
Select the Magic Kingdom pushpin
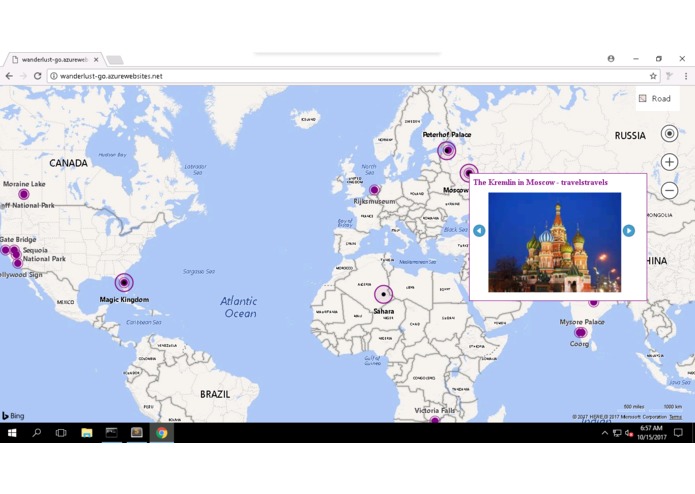(x=124, y=282)
